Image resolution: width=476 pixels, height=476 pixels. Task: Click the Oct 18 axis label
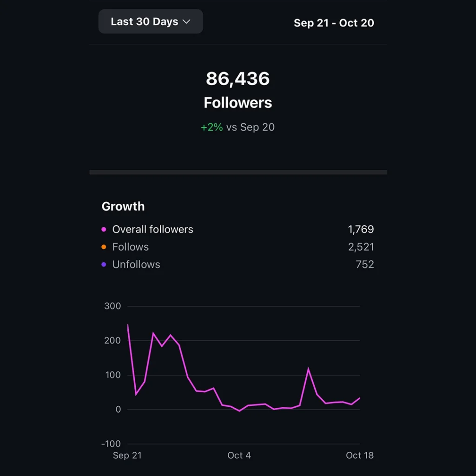[x=359, y=456]
